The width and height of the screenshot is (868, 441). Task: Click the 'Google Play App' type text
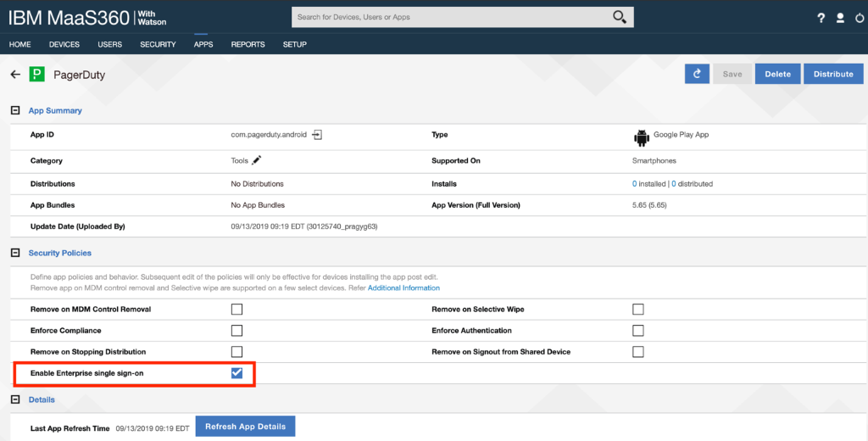click(x=681, y=135)
